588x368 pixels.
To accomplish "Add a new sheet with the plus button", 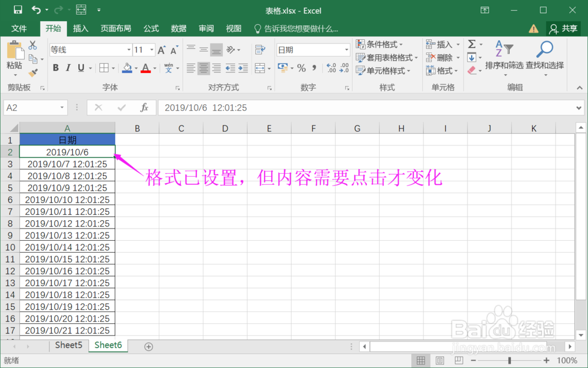I will [149, 347].
